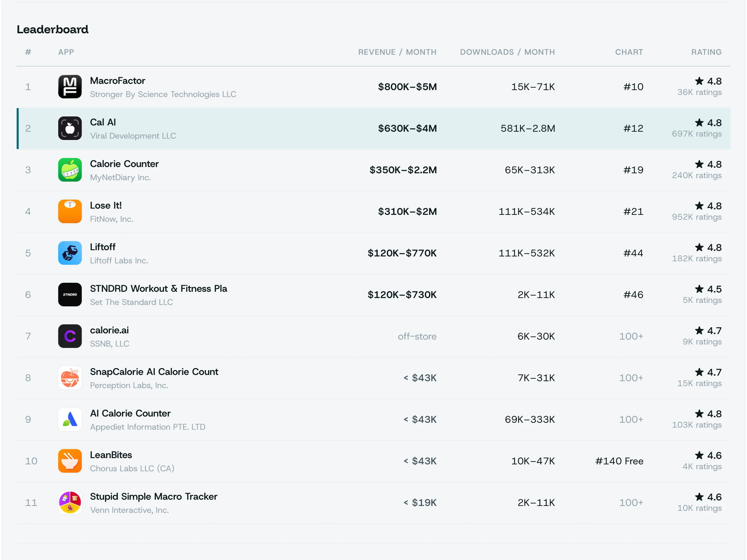This screenshot has width=747, height=560.
Task: Select the calorie.ai purple C icon
Action: 70,336
